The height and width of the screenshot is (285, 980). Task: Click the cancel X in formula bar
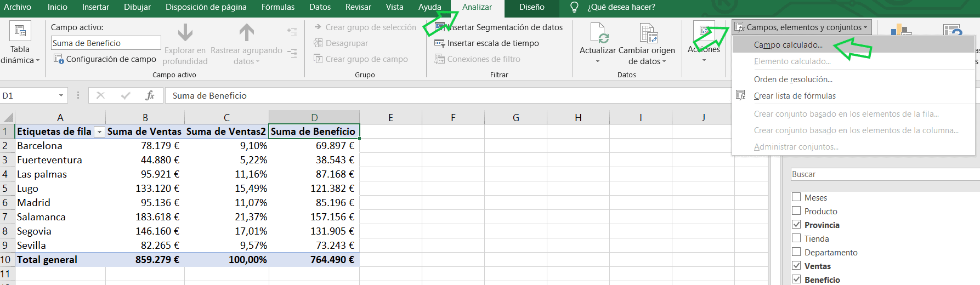pos(100,95)
